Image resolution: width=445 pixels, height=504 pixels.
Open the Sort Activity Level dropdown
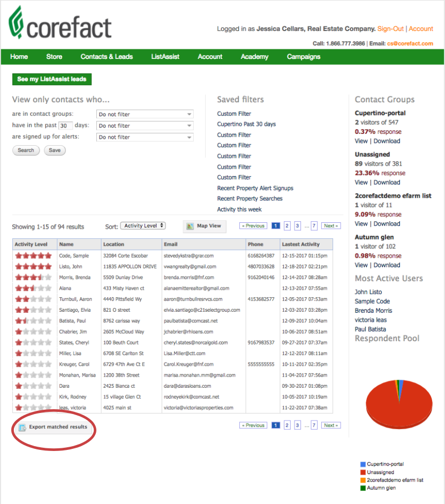[x=142, y=226]
